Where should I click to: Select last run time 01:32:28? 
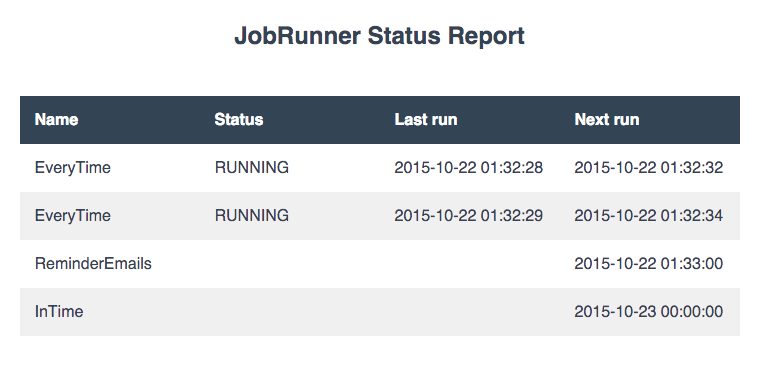[x=468, y=168]
